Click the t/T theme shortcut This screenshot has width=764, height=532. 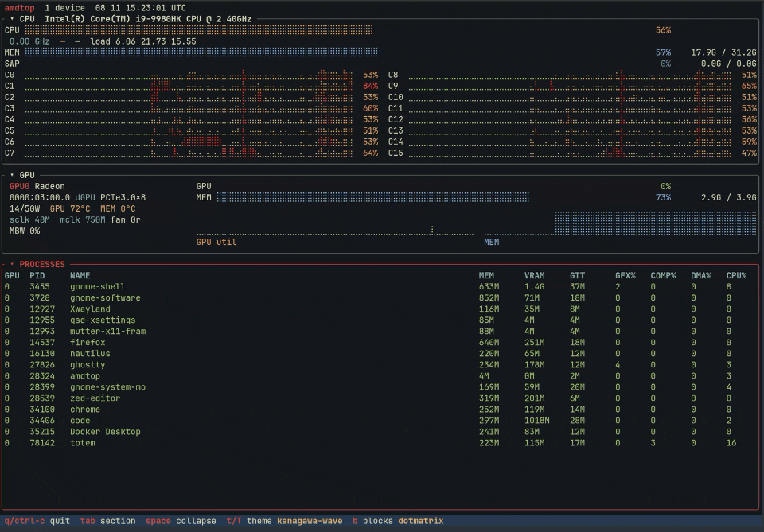click(x=249, y=521)
